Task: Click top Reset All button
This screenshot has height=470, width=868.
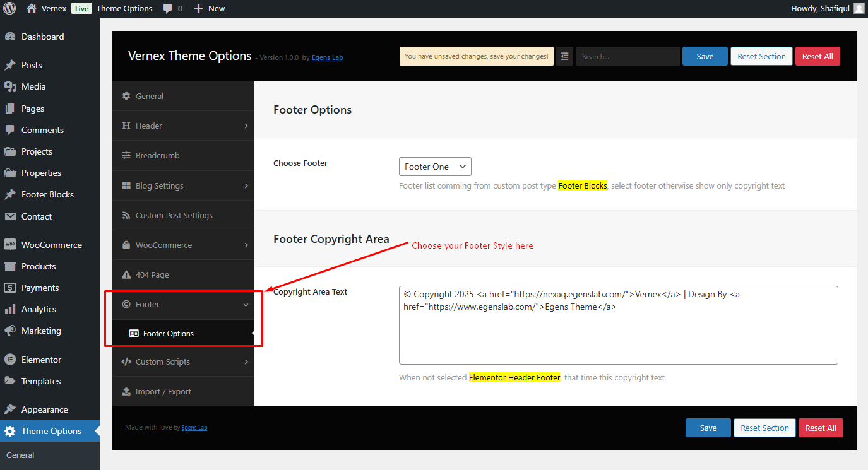Action: click(x=817, y=56)
